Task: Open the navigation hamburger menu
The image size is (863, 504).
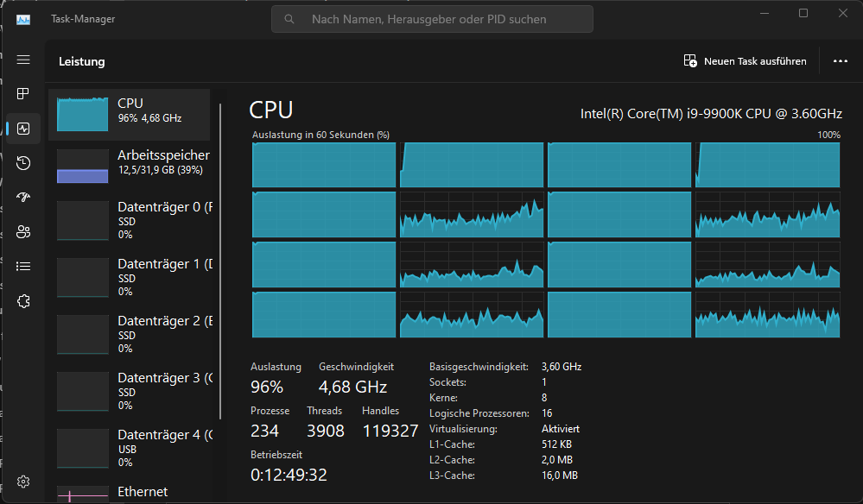Action: tap(23, 60)
